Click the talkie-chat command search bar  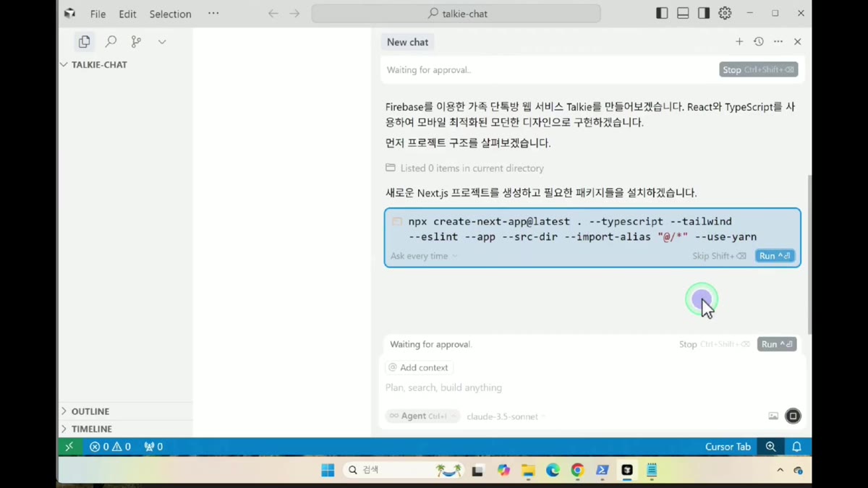[456, 14]
